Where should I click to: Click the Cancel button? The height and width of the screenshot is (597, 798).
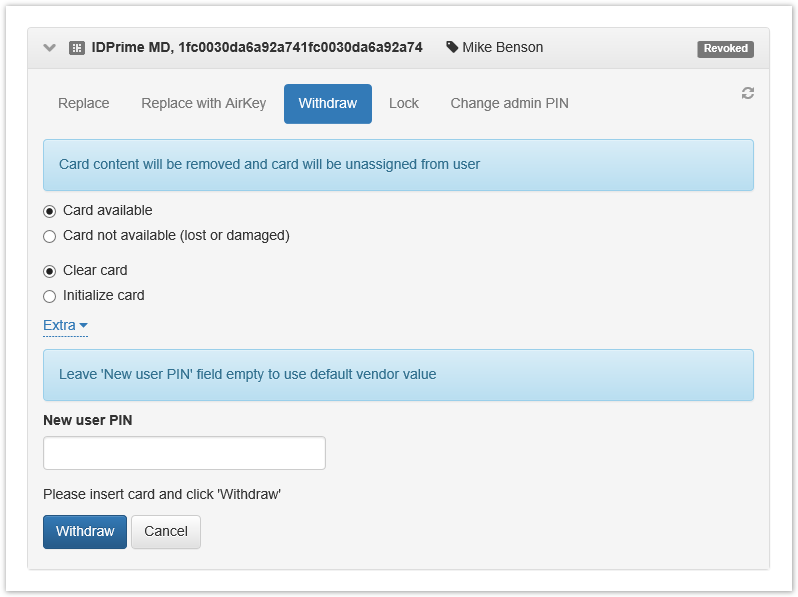tap(166, 531)
